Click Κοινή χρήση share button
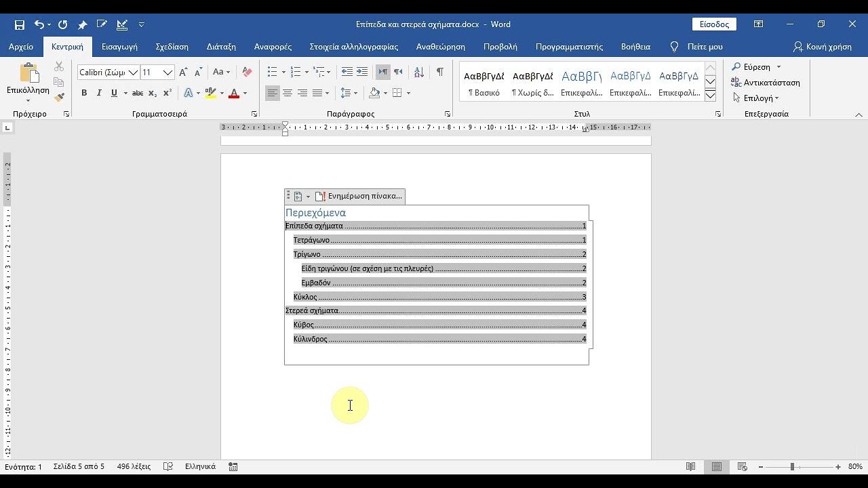 tap(822, 47)
